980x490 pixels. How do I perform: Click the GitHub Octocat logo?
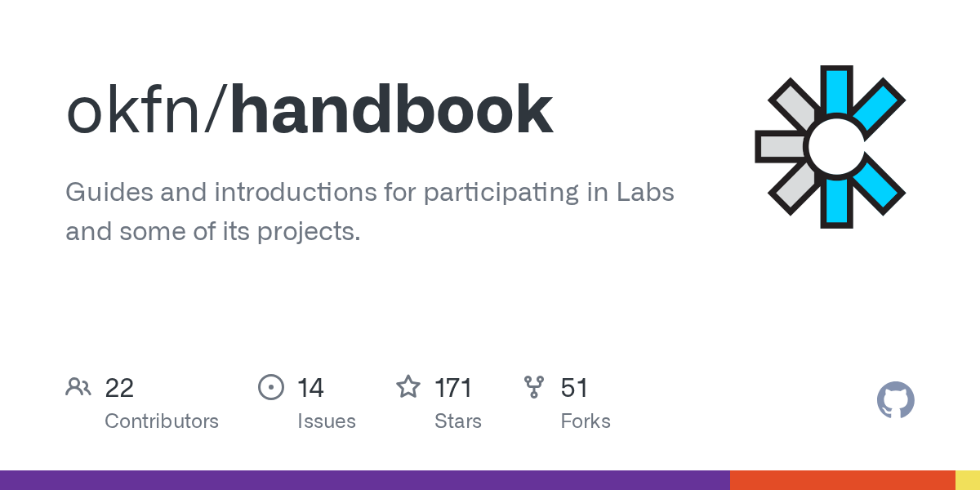coord(895,400)
